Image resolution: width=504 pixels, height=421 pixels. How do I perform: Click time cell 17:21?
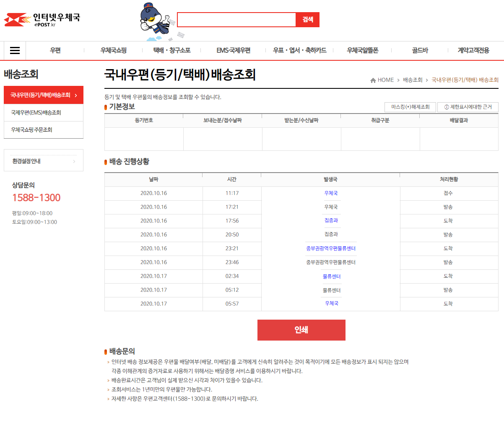pyautogui.click(x=232, y=207)
